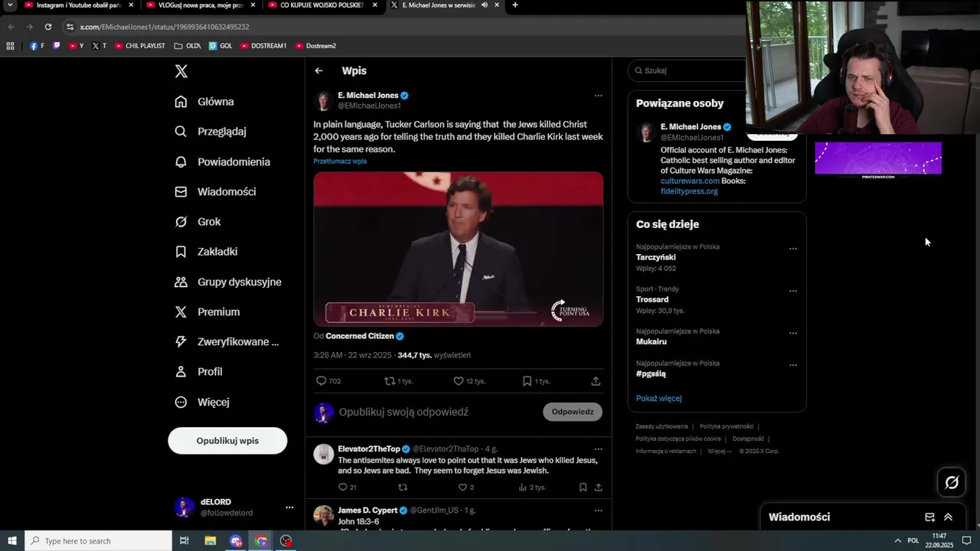Share the main post

point(596,381)
